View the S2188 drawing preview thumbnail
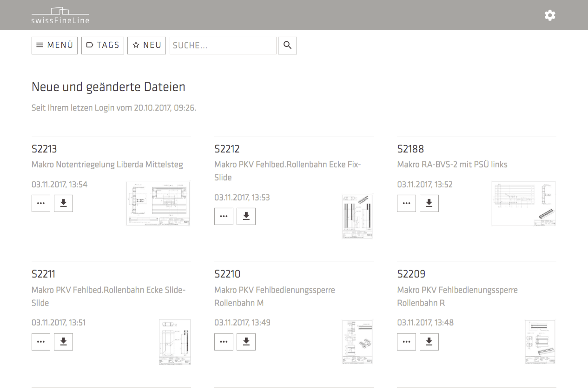Viewport: 588px width, 392px height. (523, 204)
